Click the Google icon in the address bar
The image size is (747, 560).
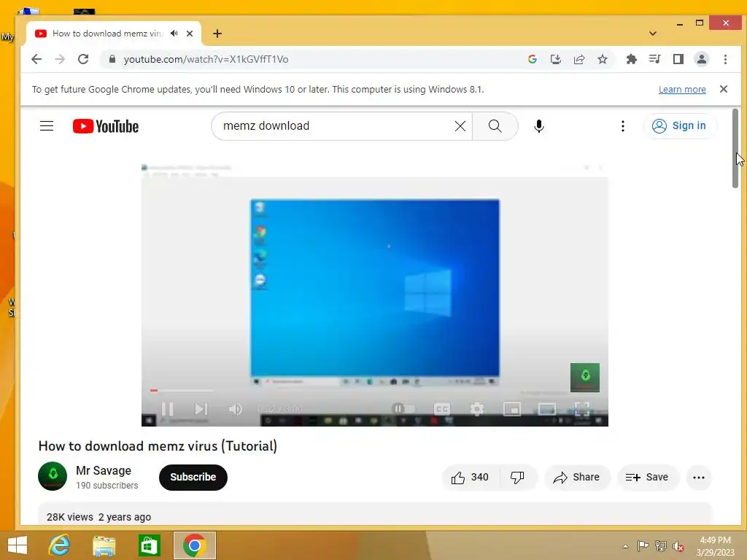pyautogui.click(x=532, y=59)
